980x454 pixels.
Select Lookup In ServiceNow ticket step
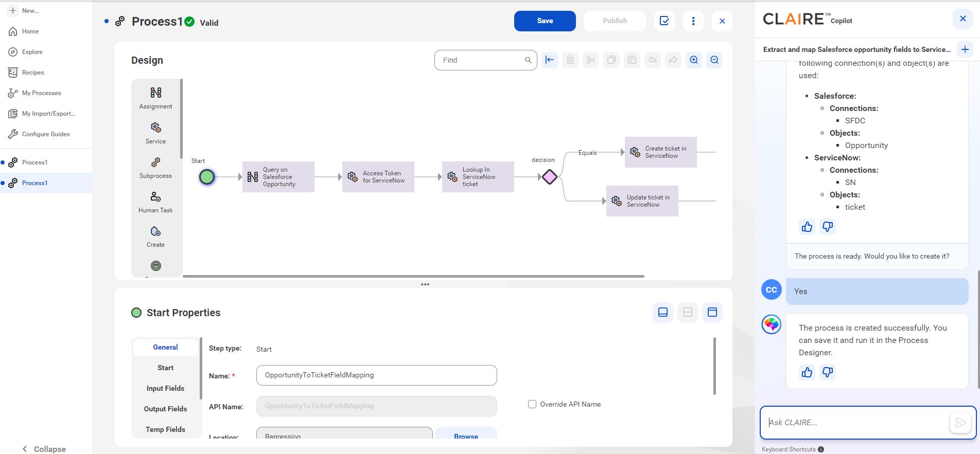pos(478,177)
